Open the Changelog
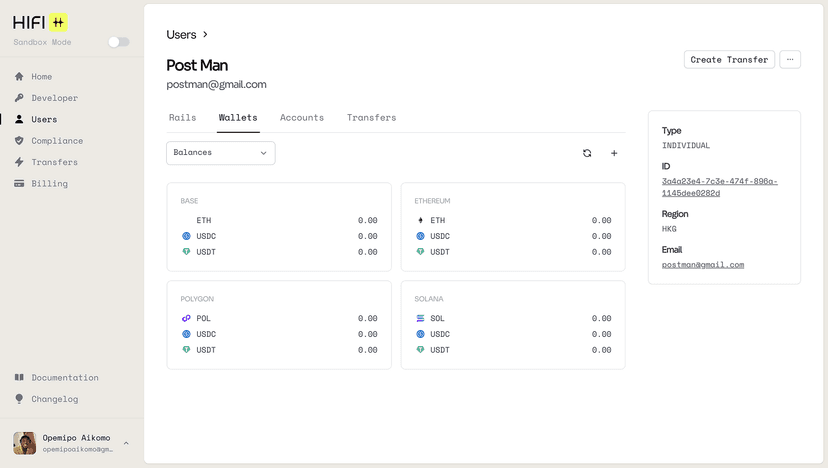828x468 pixels. point(54,399)
